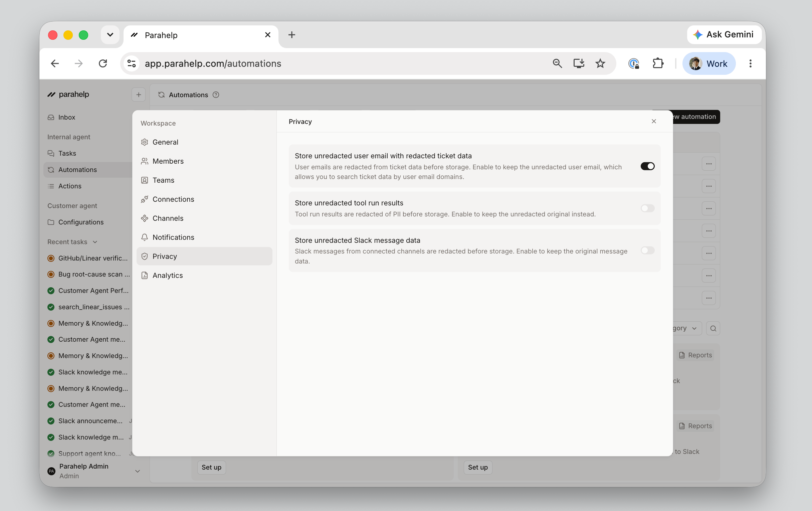
Task: Click the Connections plug icon
Action: point(144,199)
